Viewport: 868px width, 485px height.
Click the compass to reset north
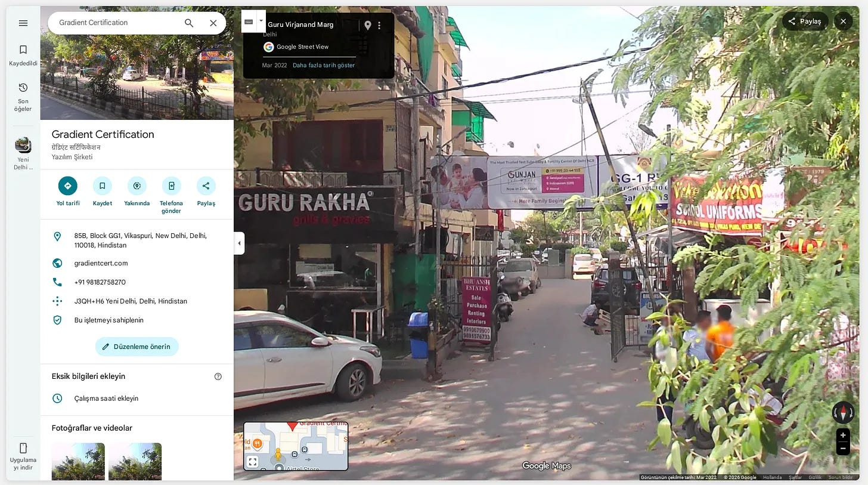[x=843, y=412]
